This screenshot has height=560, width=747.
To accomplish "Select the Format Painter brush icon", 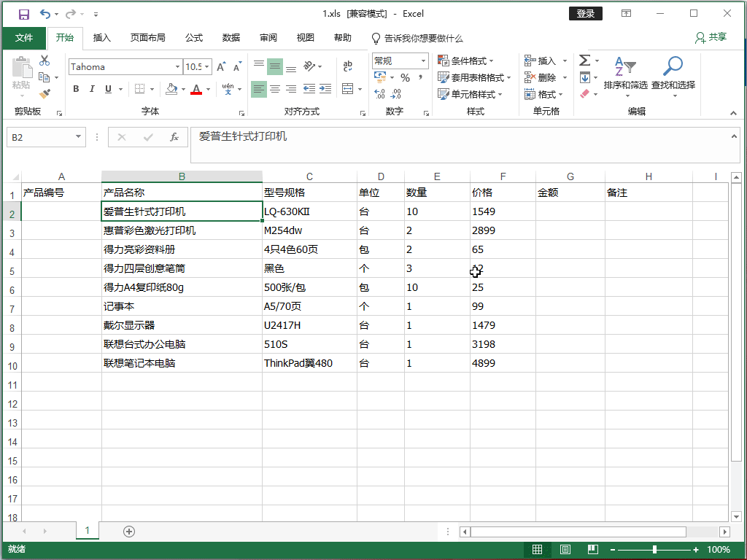I will 44,94.
